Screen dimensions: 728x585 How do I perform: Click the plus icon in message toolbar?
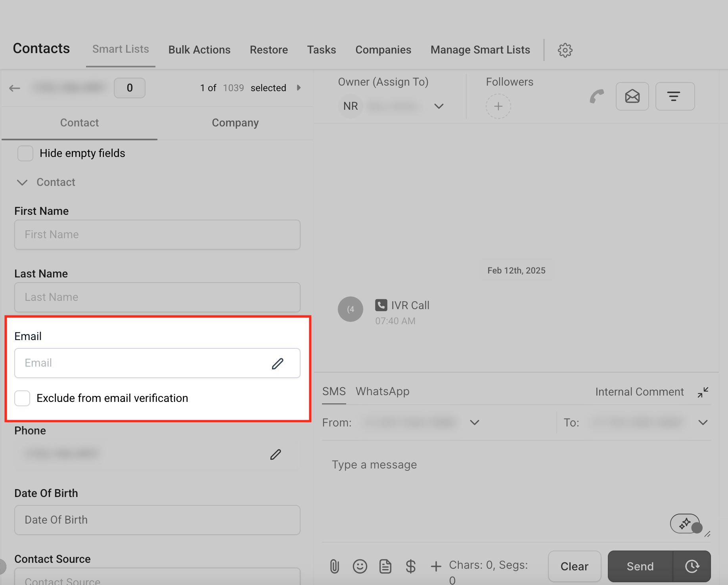click(436, 566)
